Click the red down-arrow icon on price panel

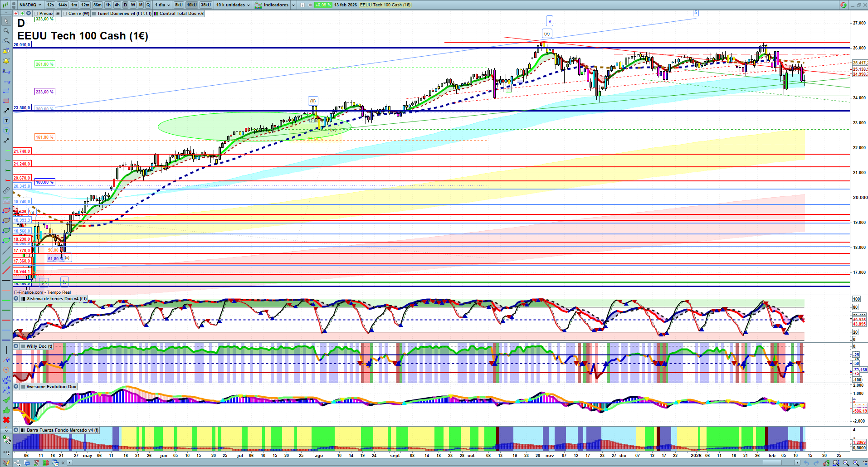click(x=16, y=14)
